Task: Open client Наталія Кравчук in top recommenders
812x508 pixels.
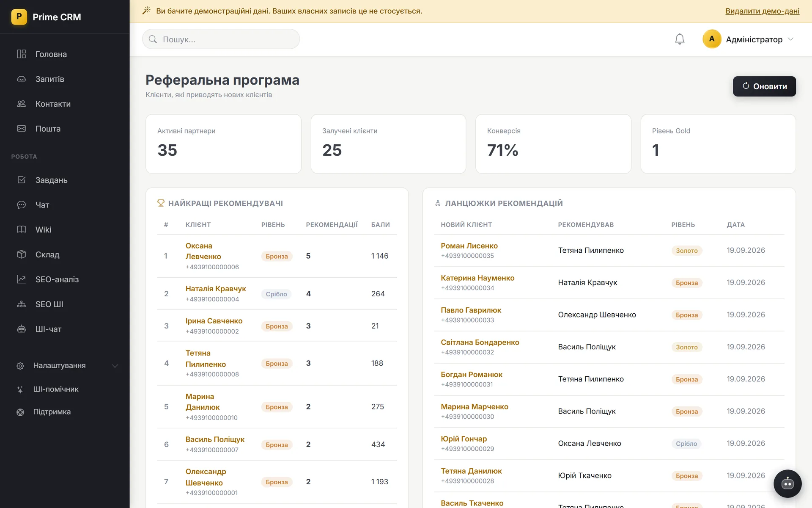Action: point(216,289)
